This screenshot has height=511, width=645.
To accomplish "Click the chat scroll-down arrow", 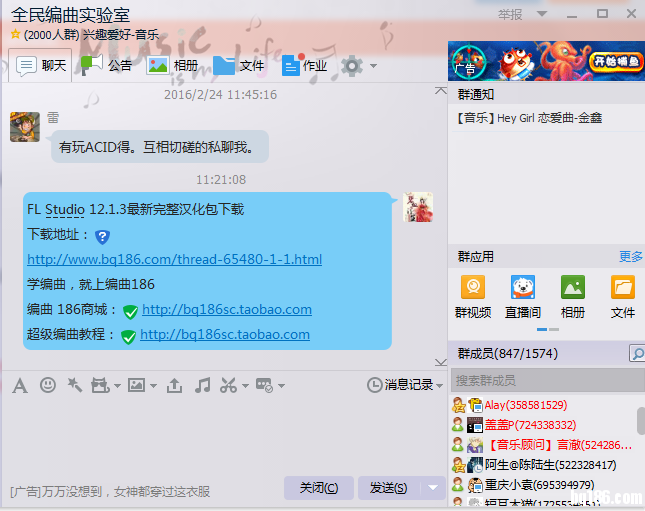I will point(441,362).
